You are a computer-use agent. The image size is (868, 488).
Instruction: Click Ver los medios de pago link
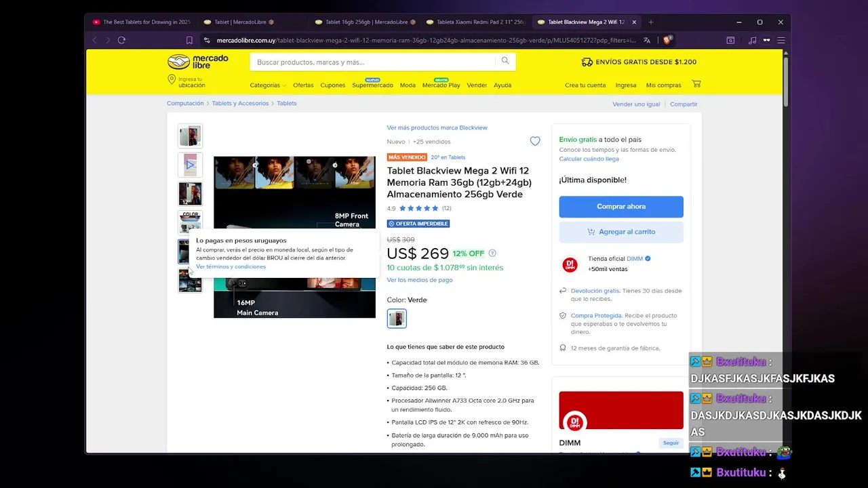tap(420, 280)
